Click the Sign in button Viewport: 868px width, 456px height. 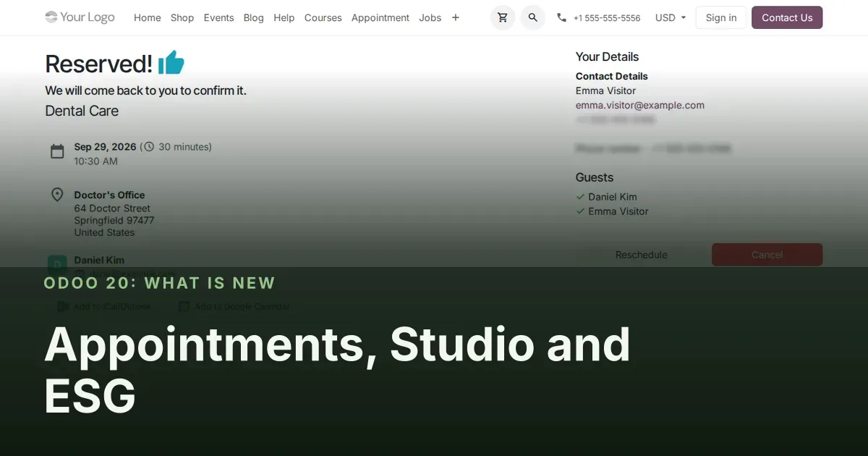pos(721,17)
